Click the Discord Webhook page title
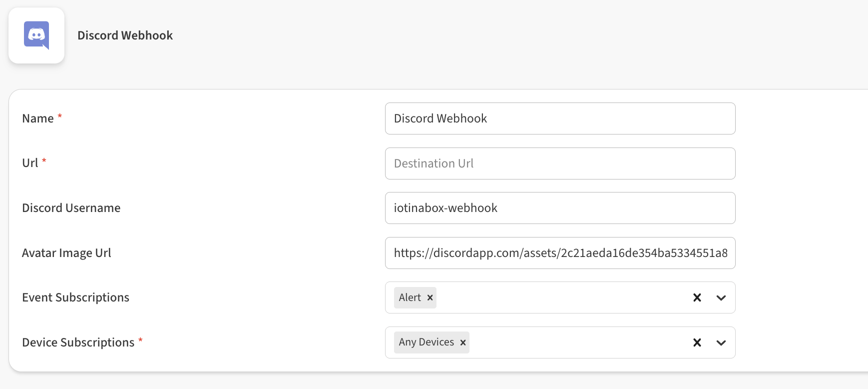This screenshot has height=389, width=868. pos(125,35)
